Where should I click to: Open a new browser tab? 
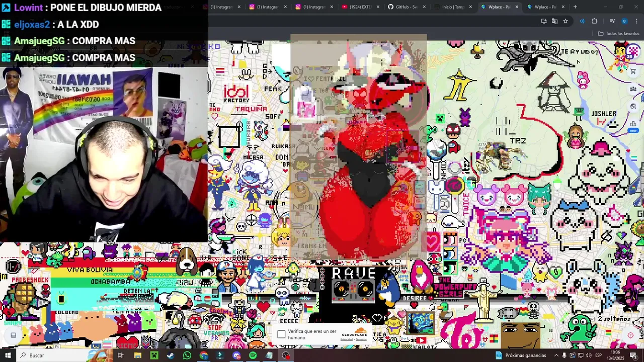click(x=575, y=7)
